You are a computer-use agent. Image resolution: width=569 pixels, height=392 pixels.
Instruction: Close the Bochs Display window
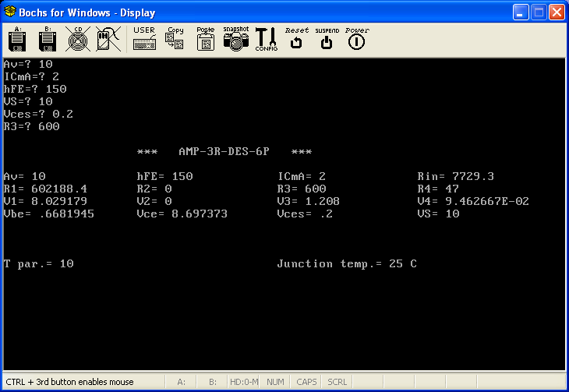coord(557,12)
